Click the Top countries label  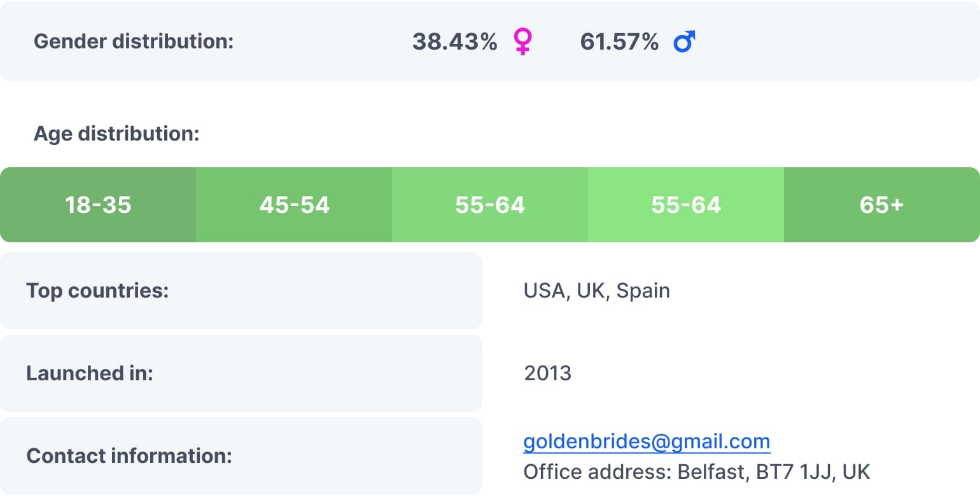pyautogui.click(x=97, y=291)
